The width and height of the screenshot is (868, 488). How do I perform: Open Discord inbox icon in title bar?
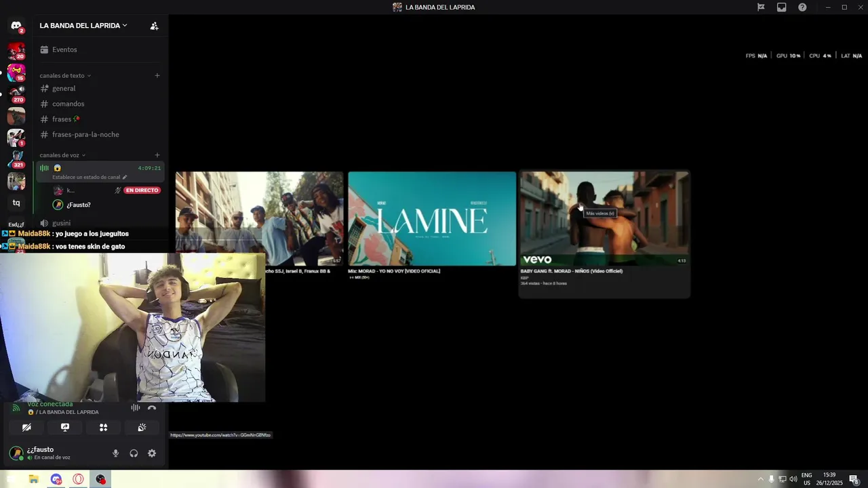781,7
